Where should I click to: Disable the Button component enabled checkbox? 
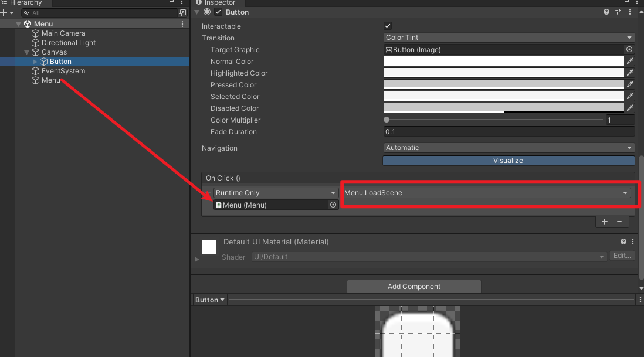(x=218, y=12)
